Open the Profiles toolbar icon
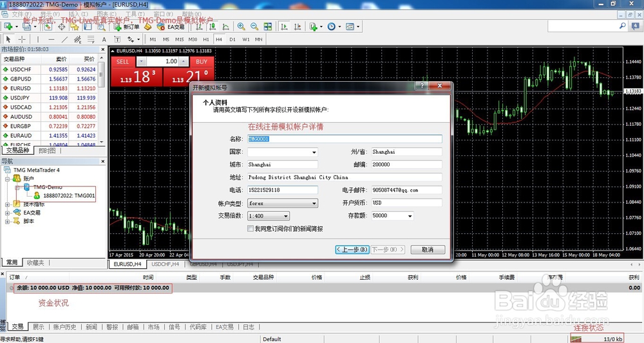The width and height of the screenshot is (644, 343). pos(26,26)
